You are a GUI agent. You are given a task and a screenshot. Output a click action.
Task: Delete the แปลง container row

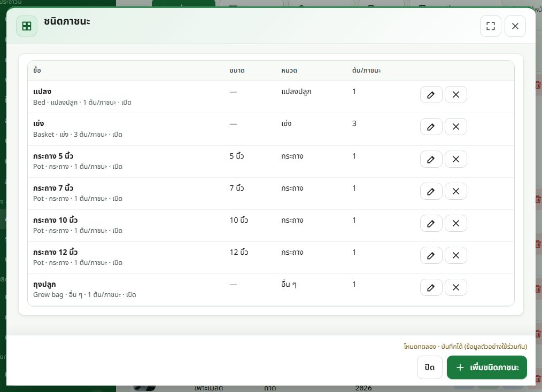(x=455, y=95)
